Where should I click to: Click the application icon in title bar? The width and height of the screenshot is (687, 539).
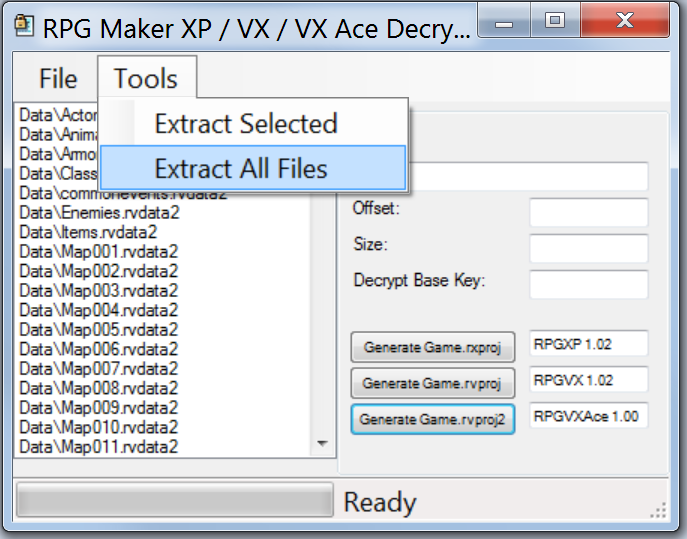24,26
